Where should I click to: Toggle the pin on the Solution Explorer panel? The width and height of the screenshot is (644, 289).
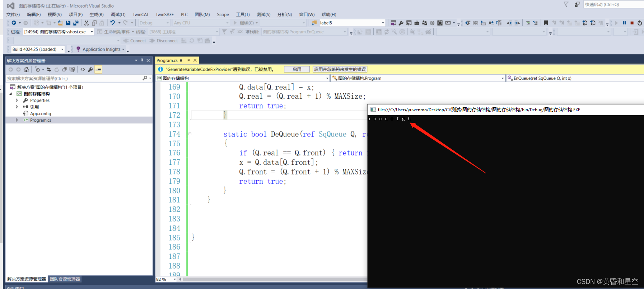point(142,60)
